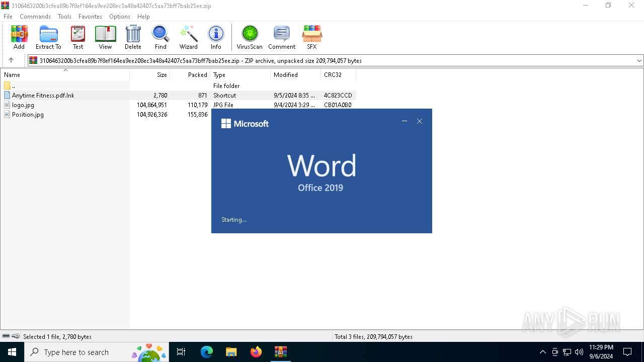Open the View toolbar icon

click(105, 37)
